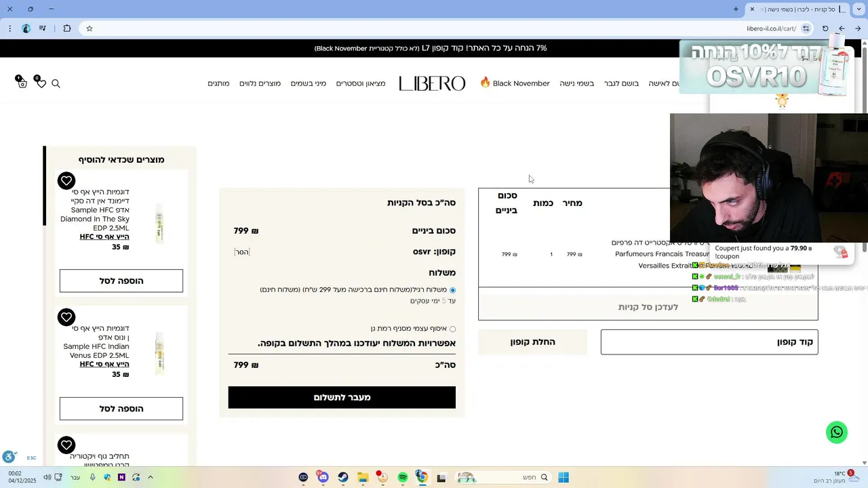Open Diamond In The Sky sample thumbnail
This screenshot has height=488, width=868.
159,223
